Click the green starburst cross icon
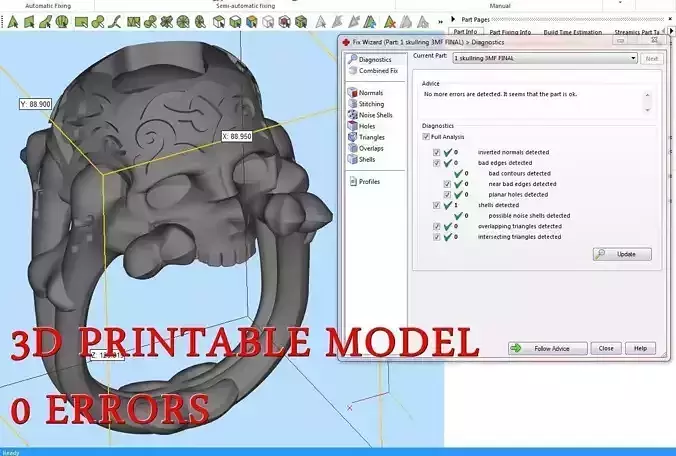The image size is (676, 456). 166,22
